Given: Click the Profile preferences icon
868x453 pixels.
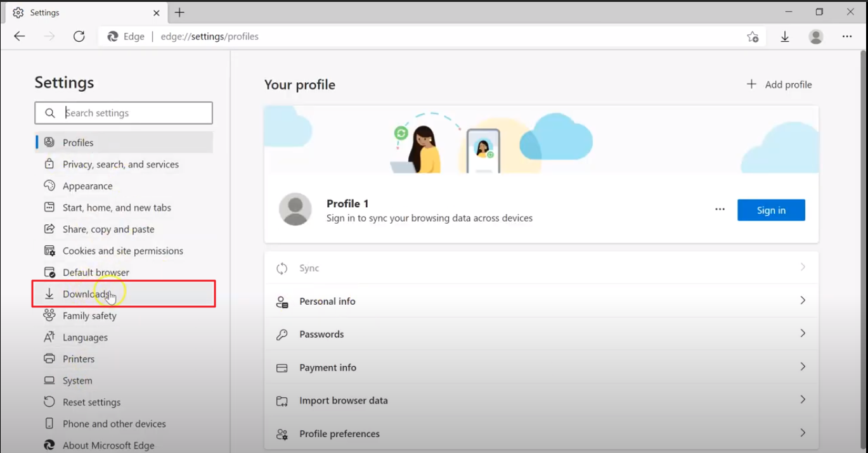Looking at the screenshot, I should pyautogui.click(x=282, y=434).
